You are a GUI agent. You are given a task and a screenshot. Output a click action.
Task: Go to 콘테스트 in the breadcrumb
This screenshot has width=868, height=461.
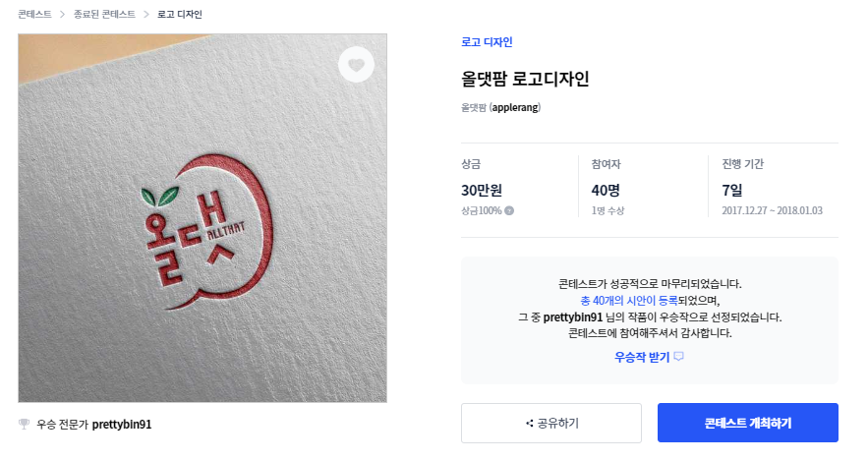(34, 15)
